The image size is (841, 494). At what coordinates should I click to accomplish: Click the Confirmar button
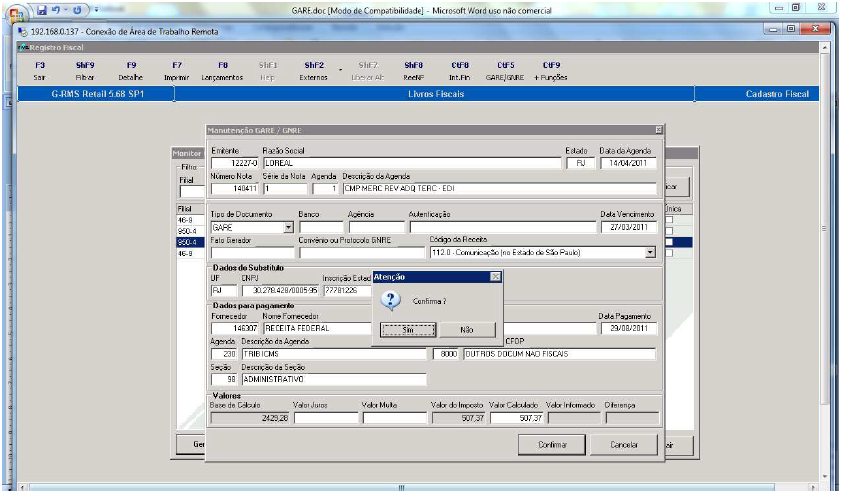click(552, 445)
